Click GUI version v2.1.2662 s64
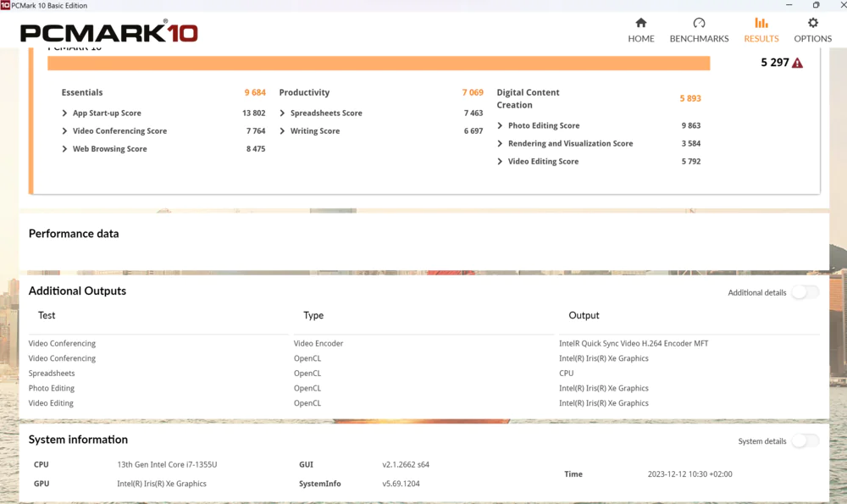This screenshot has height=504, width=847. click(406, 464)
